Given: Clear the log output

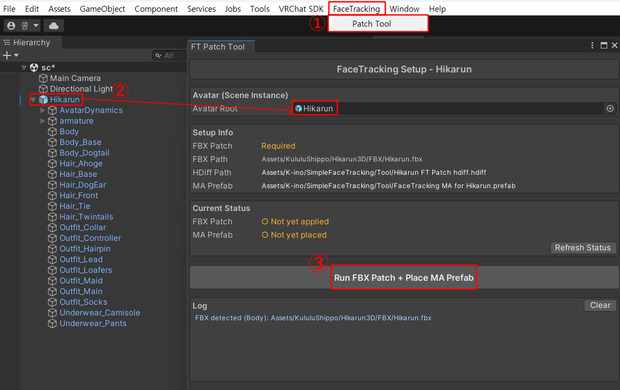Looking at the screenshot, I should tap(600, 305).
